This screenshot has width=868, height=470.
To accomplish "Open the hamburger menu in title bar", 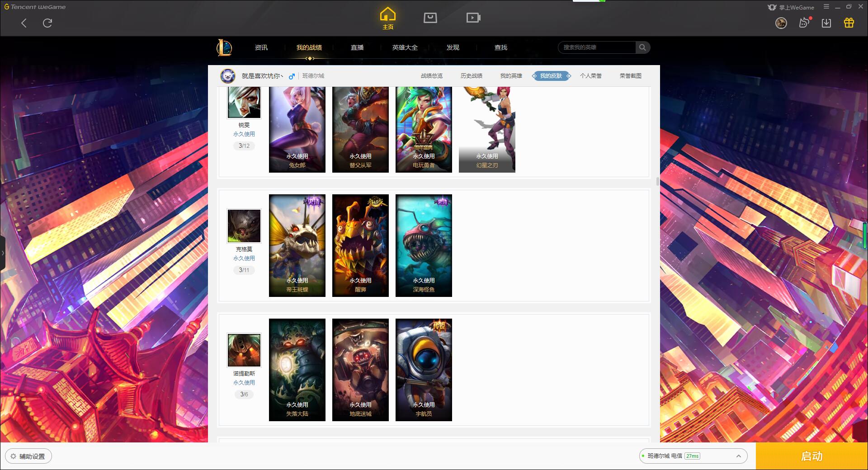I will (x=826, y=7).
